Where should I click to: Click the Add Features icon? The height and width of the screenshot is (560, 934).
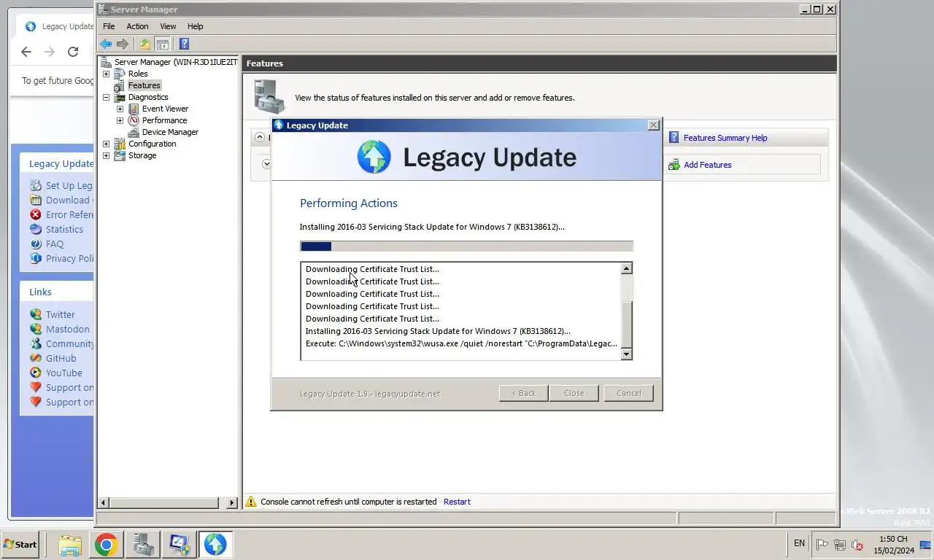coord(674,165)
